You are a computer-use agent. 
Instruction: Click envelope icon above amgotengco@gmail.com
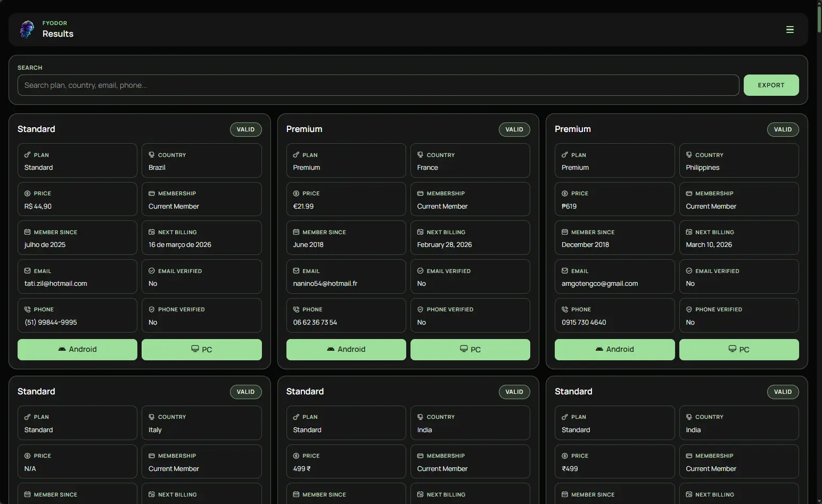point(565,271)
